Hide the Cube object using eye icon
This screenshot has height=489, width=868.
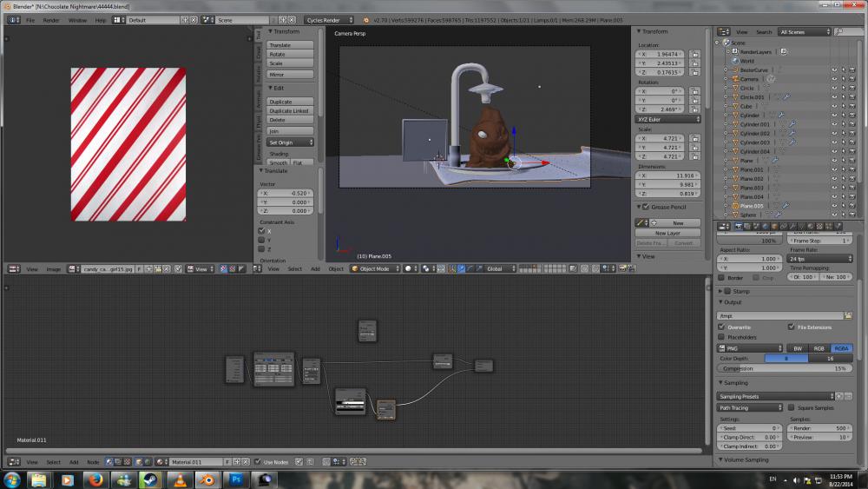pos(833,106)
